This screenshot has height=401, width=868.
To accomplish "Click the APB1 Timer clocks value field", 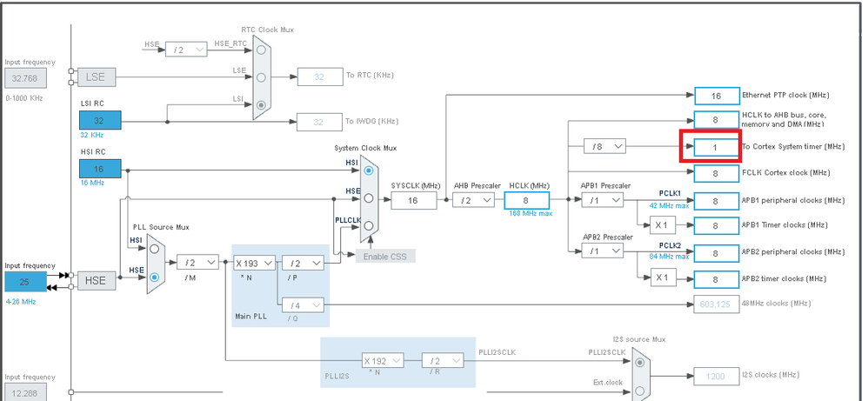I will 717,225.
